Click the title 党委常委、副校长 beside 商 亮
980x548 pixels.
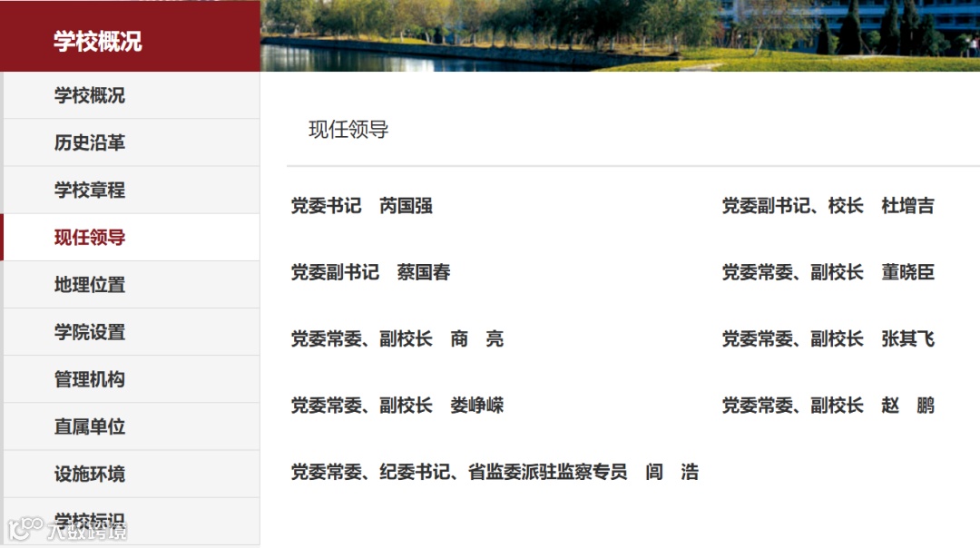(x=361, y=338)
